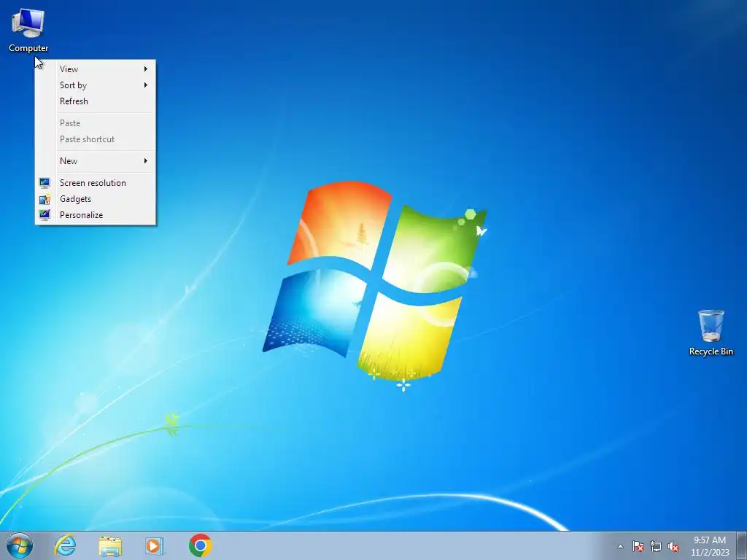Image resolution: width=747 pixels, height=560 pixels.
Task: Launch Windows Media Player from taskbar
Action: [x=155, y=545]
